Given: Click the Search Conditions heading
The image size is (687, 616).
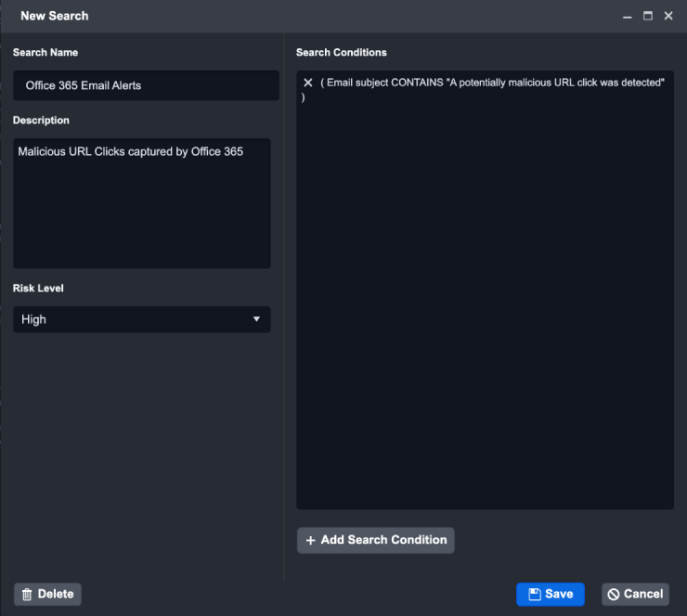Looking at the screenshot, I should point(341,52).
